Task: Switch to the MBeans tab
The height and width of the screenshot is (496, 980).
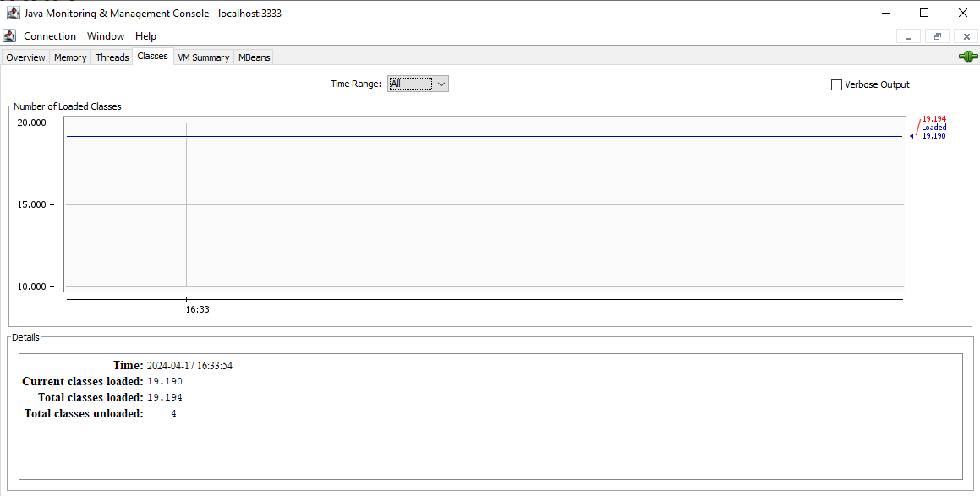Action: click(255, 57)
